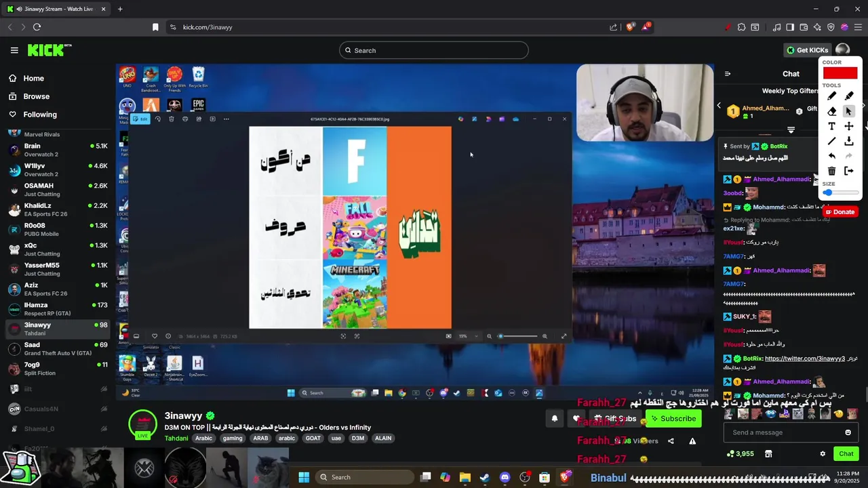Click the Tahdani category link
The height and width of the screenshot is (488, 868).
coord(176,439)
